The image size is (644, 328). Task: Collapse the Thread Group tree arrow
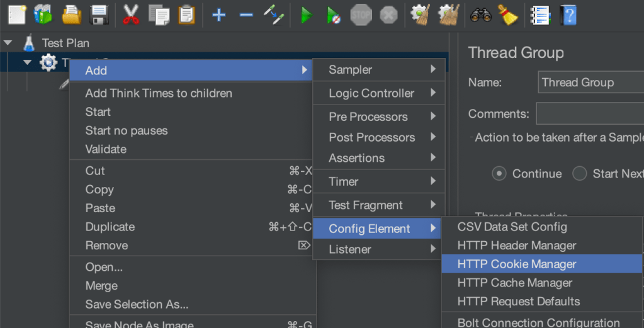(x=27, y=62)
